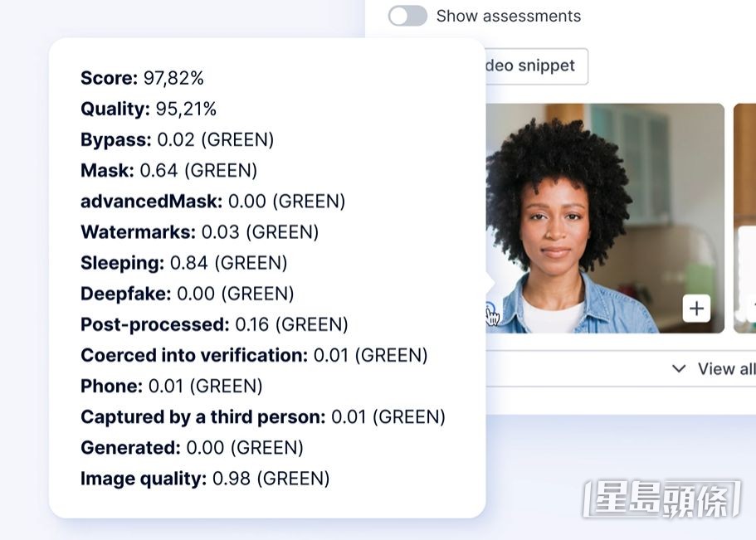Open the partially visible thumbnail at right edge

pos(745,216)
